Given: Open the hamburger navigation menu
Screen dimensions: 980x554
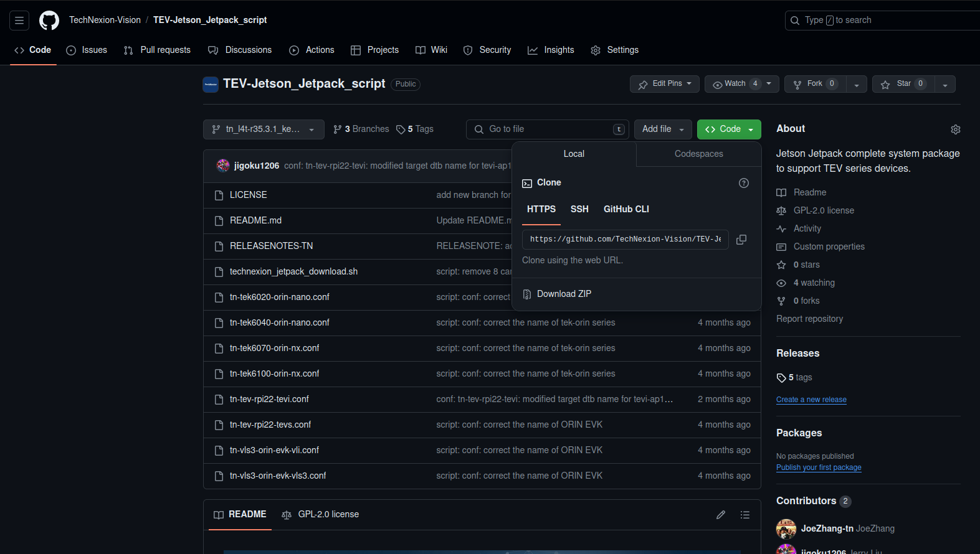Looking at the screenshot, I should (x=19, y=21).
